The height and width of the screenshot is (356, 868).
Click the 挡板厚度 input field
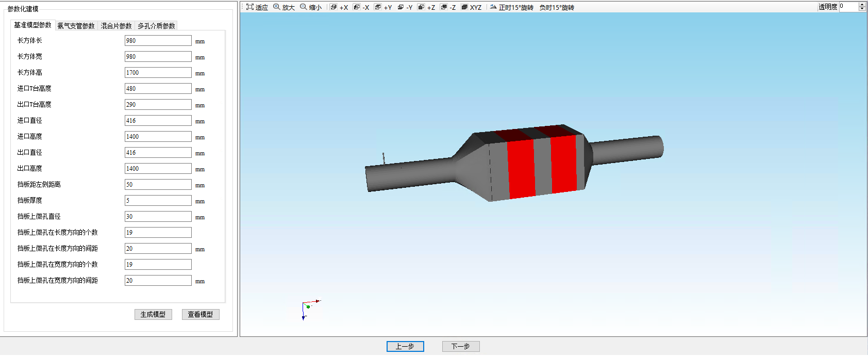tap(158, 201)
